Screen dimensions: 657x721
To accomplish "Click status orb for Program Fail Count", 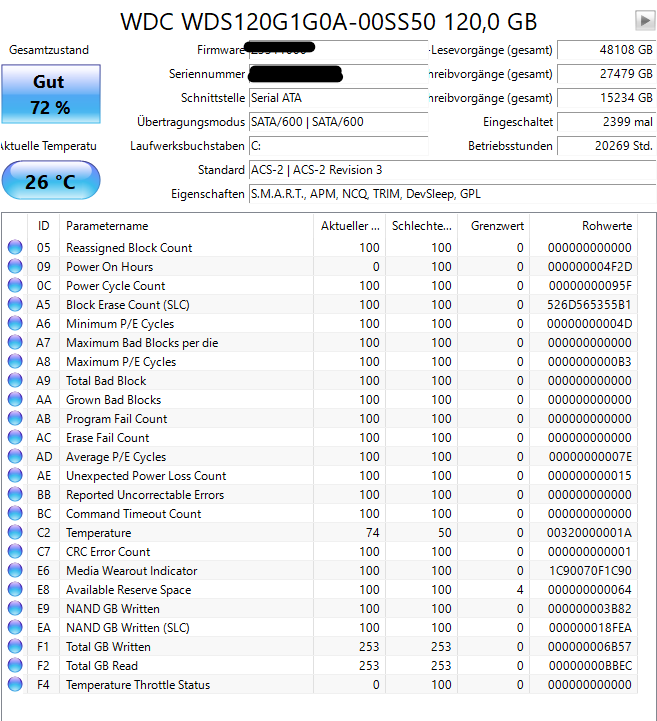I will pos(15,418).
